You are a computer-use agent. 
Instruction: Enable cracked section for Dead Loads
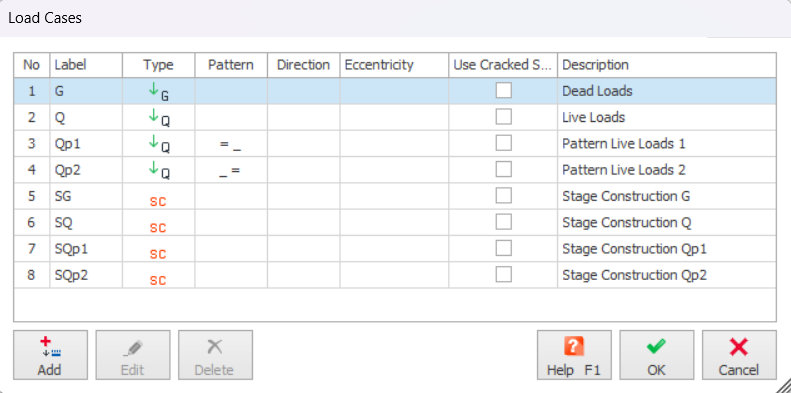coord(503,91)
